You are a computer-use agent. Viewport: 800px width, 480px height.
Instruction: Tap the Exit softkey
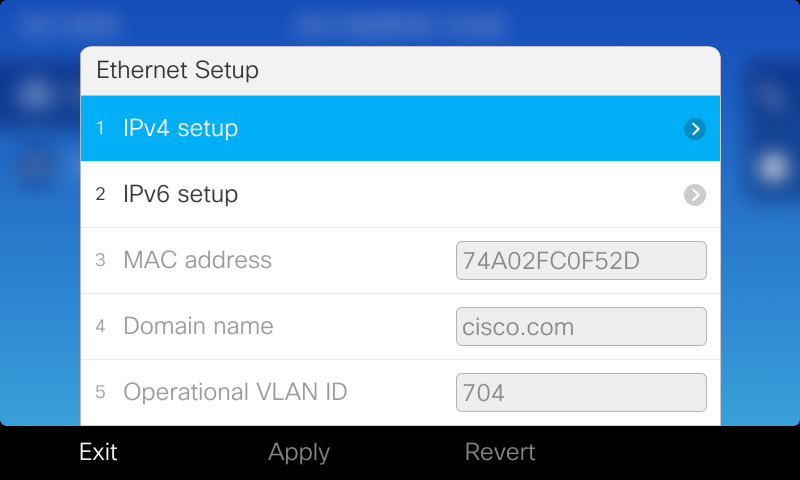coord(98,452)
